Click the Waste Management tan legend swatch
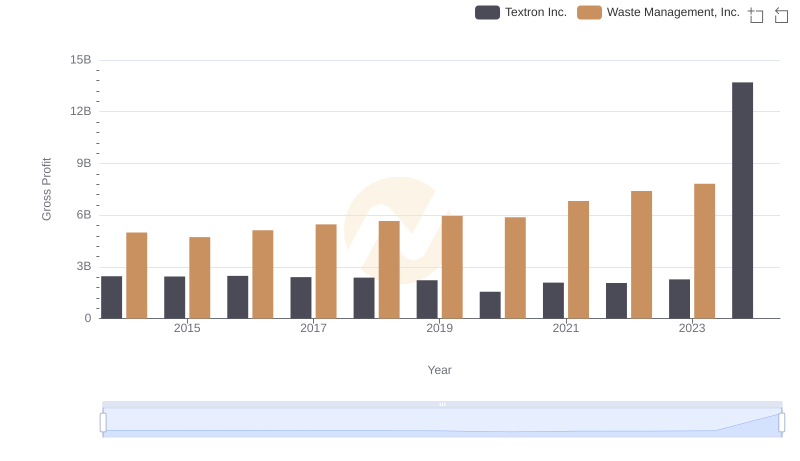Viewport: 800px width, 461px height. click(589, 12)
